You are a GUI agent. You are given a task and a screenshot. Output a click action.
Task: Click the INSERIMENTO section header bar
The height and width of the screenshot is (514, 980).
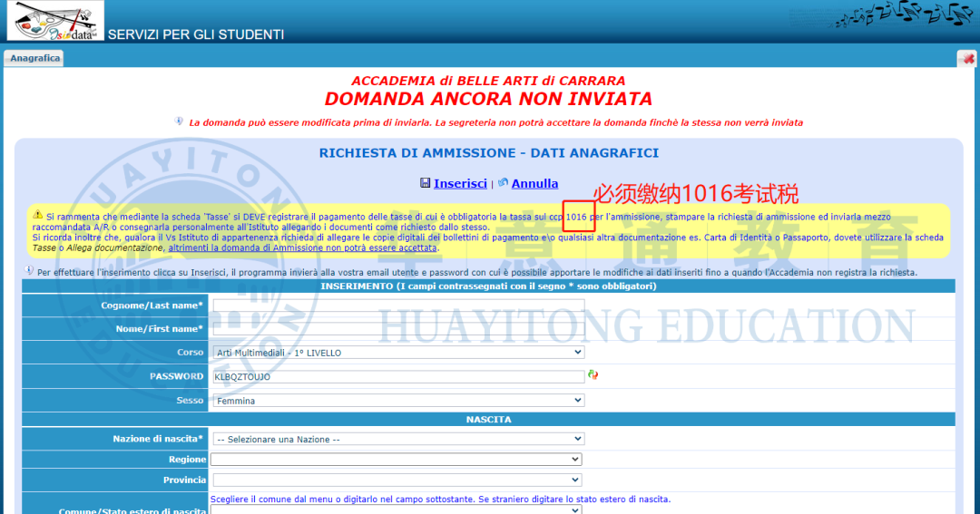pyautogui.click(x=489, y=286)
